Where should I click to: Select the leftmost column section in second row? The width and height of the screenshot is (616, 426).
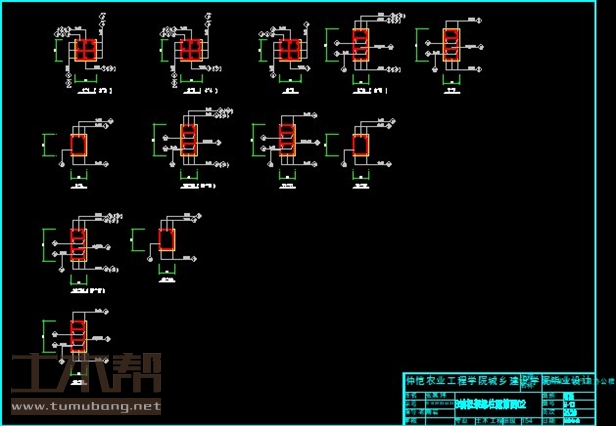point(79,146)
